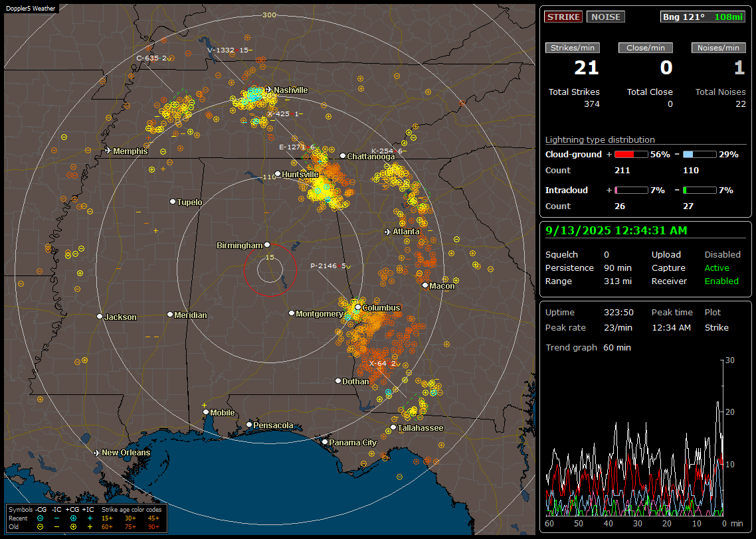Select storm cell label X-64

tap(385, 364)
